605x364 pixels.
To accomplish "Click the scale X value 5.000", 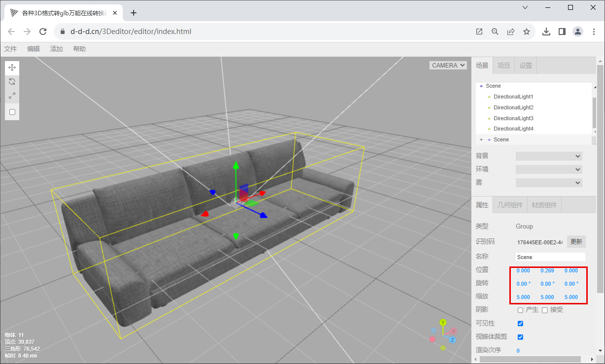I will click(523, 297).
